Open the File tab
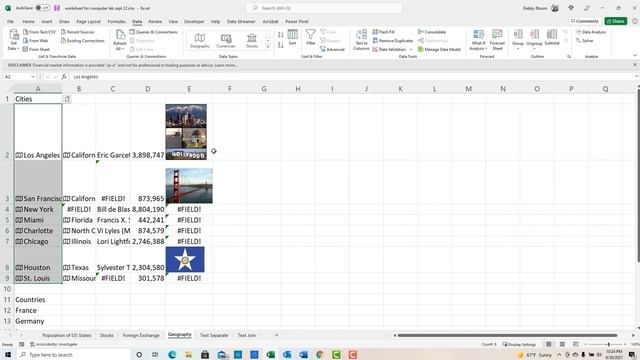The image size is (640, 360). (10, 21)
